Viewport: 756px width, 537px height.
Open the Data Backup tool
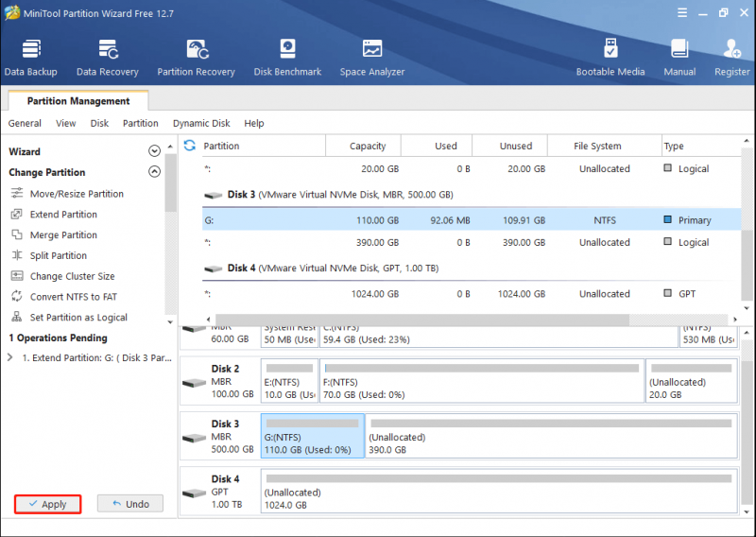pos(31,58)
